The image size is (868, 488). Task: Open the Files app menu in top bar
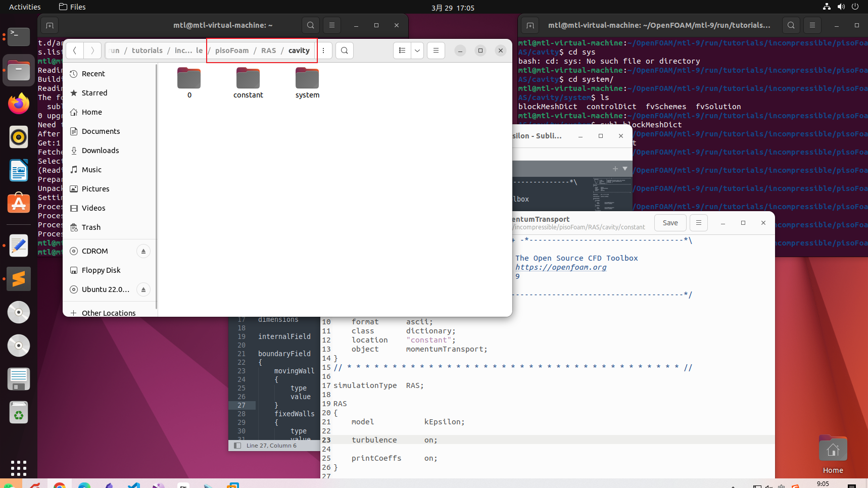72,7
